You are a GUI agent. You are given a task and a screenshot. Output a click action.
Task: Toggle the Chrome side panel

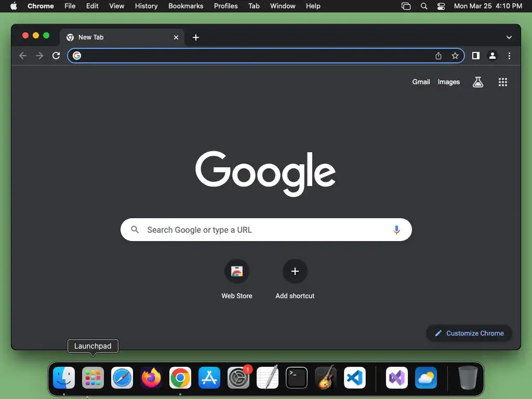(x=476, y=56)
